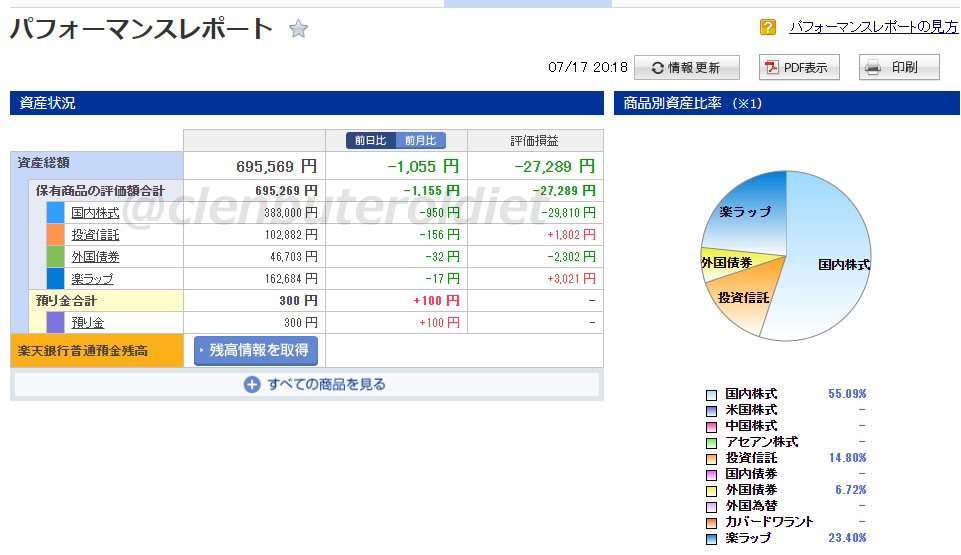Click the 情報更新 refresh button
This screenshot has height=555, width=961.
click(686, 67)
